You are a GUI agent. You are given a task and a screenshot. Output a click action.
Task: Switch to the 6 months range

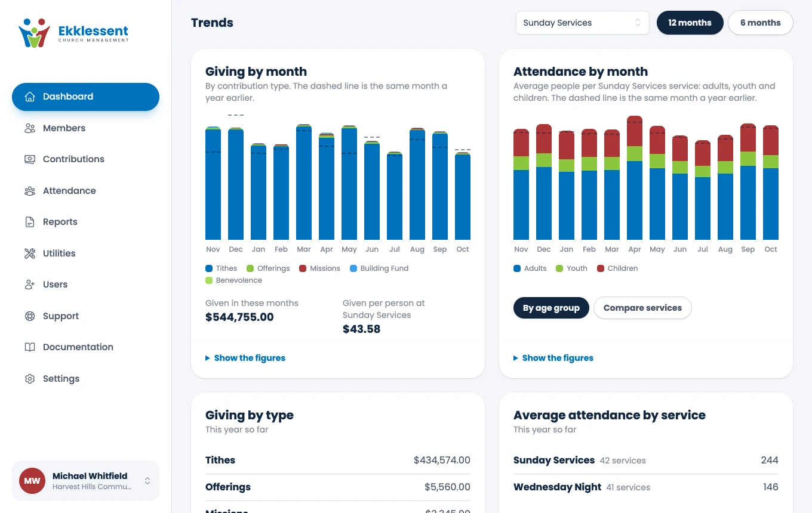pyautogui.click(x=760, y=23)
